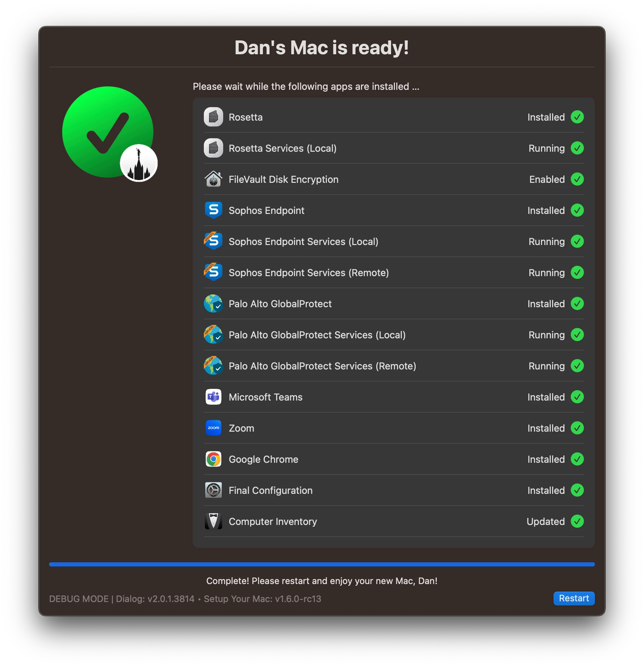The image size is (644, 667).
Task: Click the Google Chrome icon
Action: coord(213,459)
